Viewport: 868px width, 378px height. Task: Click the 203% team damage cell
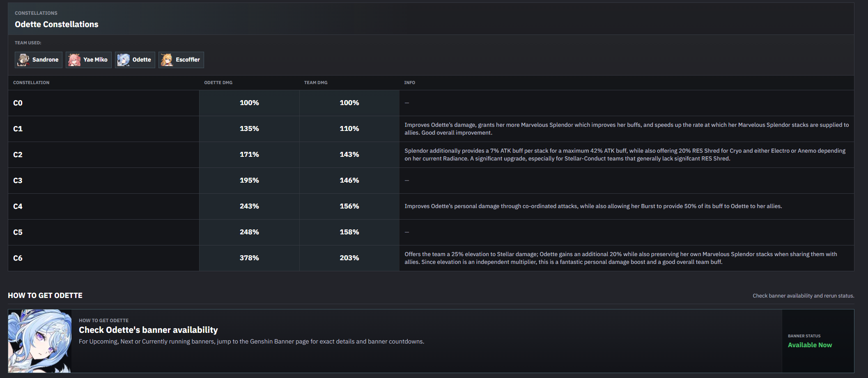(349, 258)
